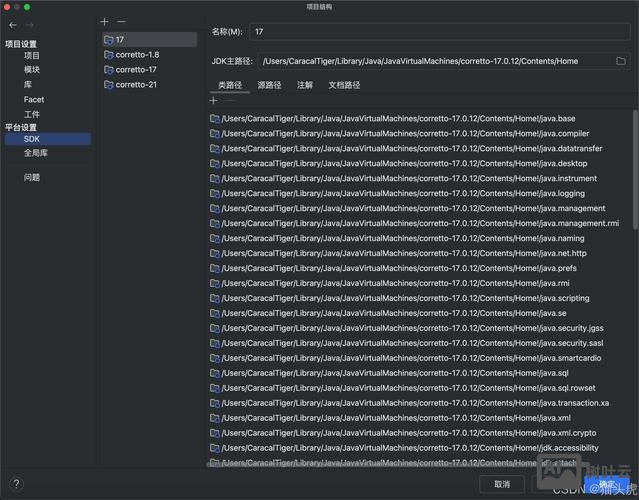Viewport: 639px width, 500px height.
Task: Click folder icon of java.rmi row
Action: point(215,283)
